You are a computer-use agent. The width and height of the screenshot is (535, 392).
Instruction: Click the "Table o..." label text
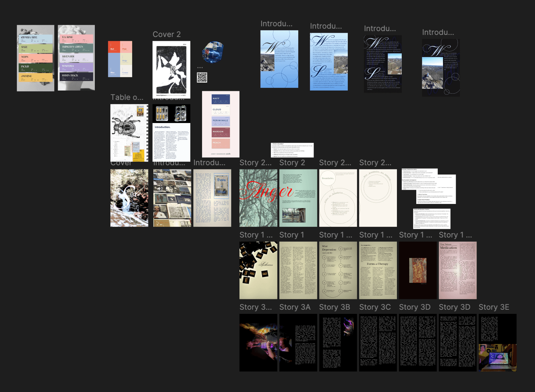click(127, 97)
